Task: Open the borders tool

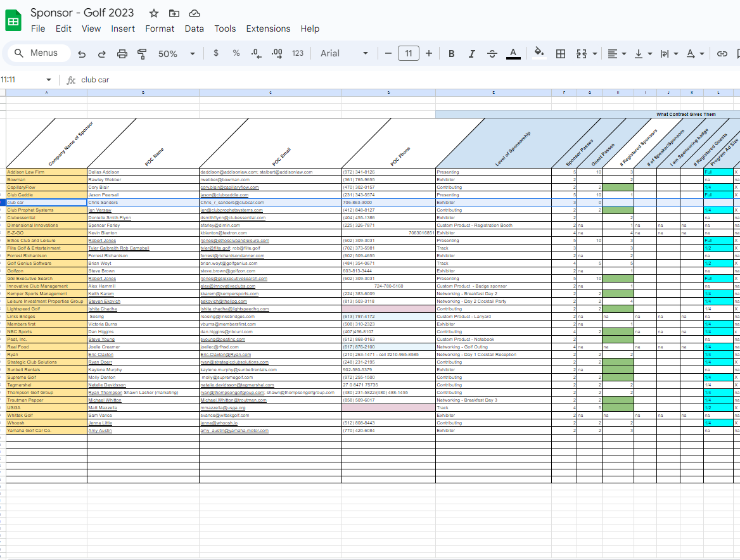Action: click(561, 54)
